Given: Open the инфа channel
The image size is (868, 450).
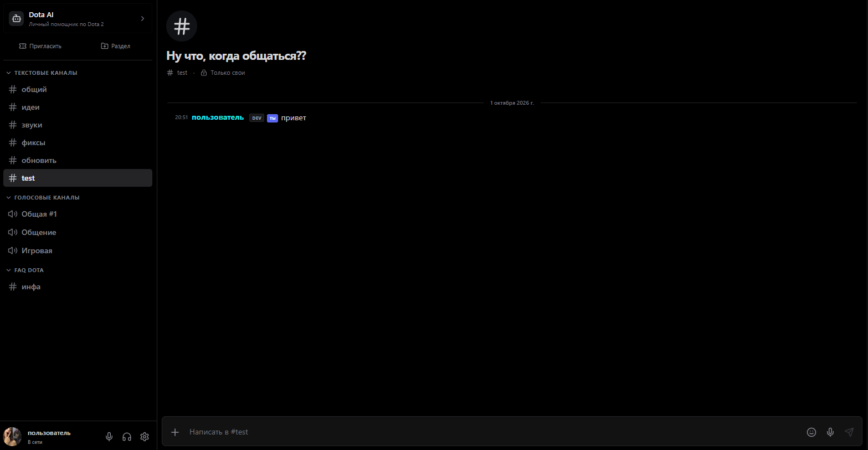Looking at the screenshot, I should [x=78, y=287].
